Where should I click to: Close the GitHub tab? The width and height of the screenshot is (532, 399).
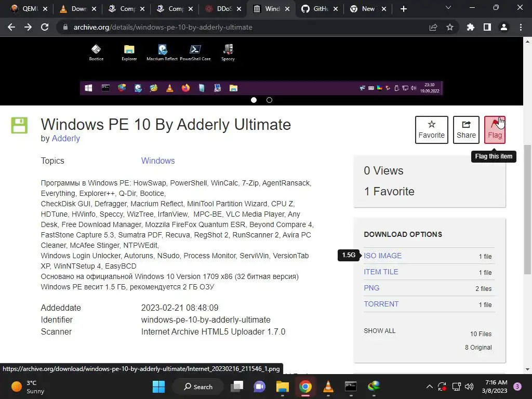click(336, 9)
